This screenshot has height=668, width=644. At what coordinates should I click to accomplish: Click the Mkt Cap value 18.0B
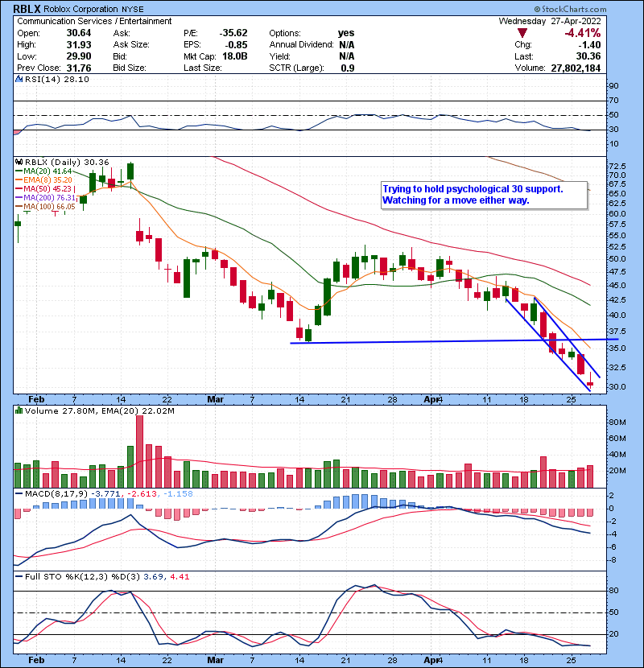[234, 56]
